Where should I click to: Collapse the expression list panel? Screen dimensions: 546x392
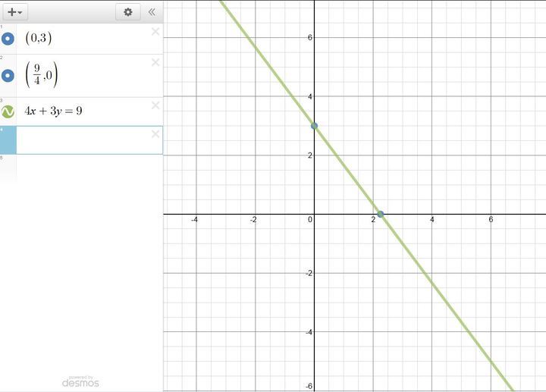(x=152, y=12)
